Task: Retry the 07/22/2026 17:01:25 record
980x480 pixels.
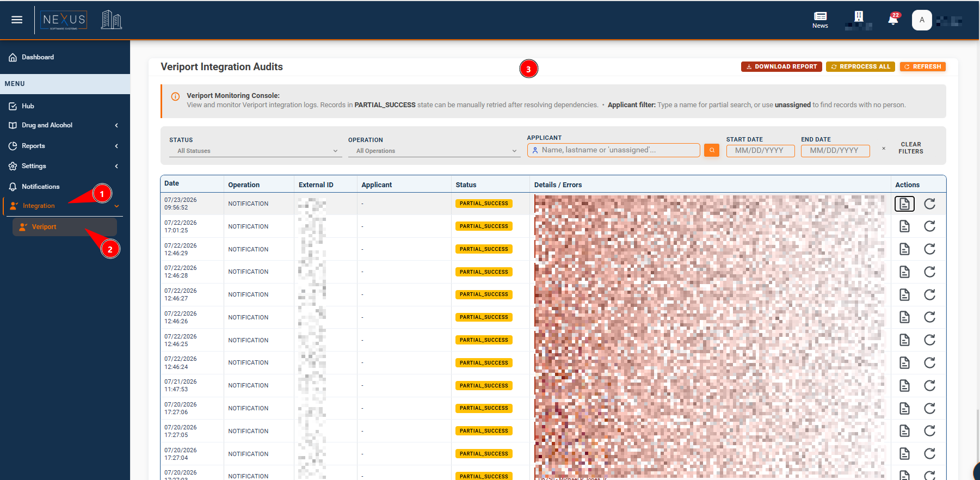Action: coord(930,226)
